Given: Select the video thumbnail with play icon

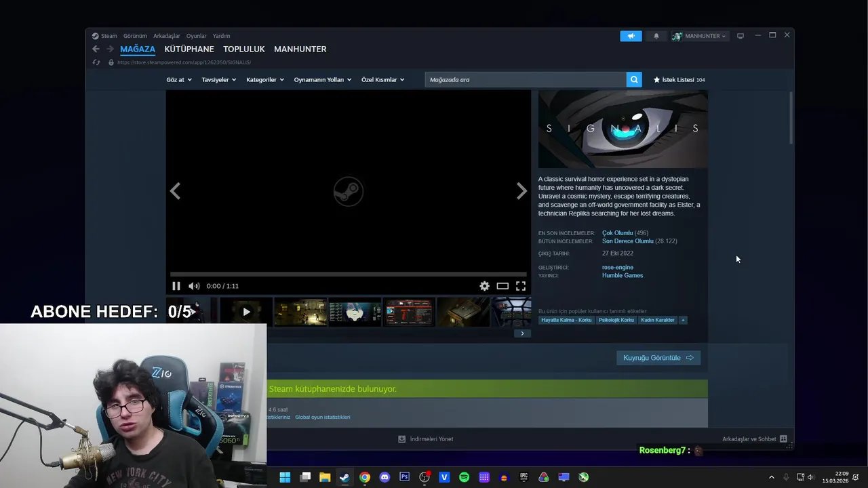Looking at the screenshot, I should [246, 312].
